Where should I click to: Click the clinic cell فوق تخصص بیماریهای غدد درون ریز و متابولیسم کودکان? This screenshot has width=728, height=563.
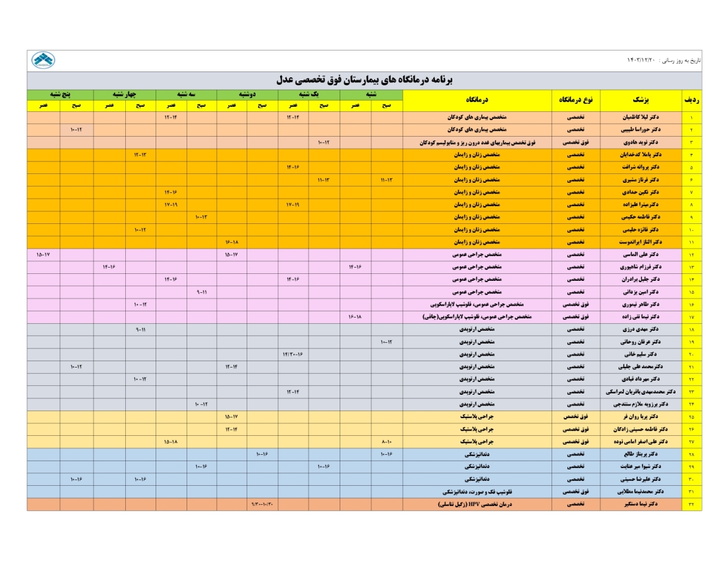click(x=478, y=142)
